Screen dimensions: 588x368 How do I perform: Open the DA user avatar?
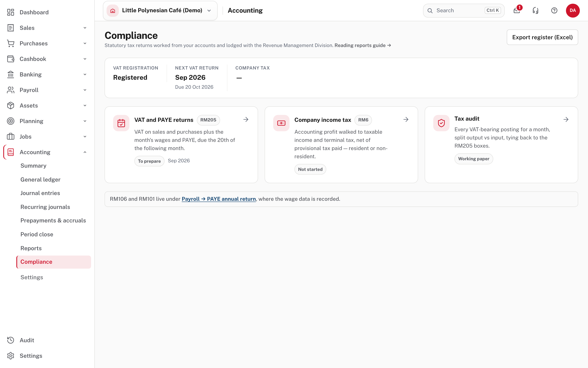(x=573, y=10)
